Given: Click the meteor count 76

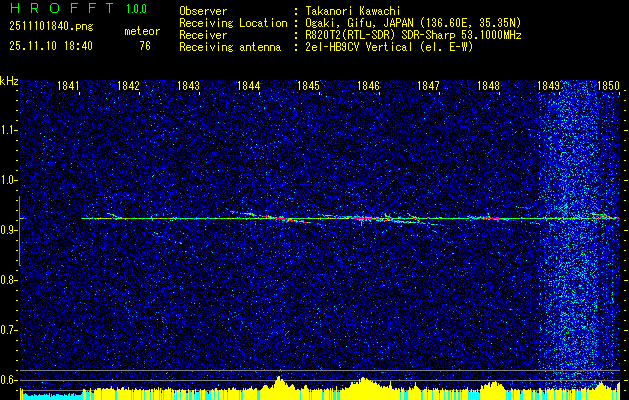Looking at the screenshot, I should [145, 46].
